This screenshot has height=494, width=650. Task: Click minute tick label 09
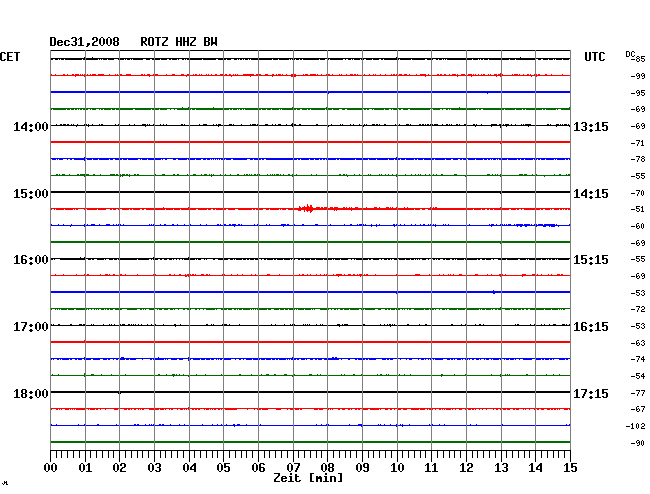(362, 467)
